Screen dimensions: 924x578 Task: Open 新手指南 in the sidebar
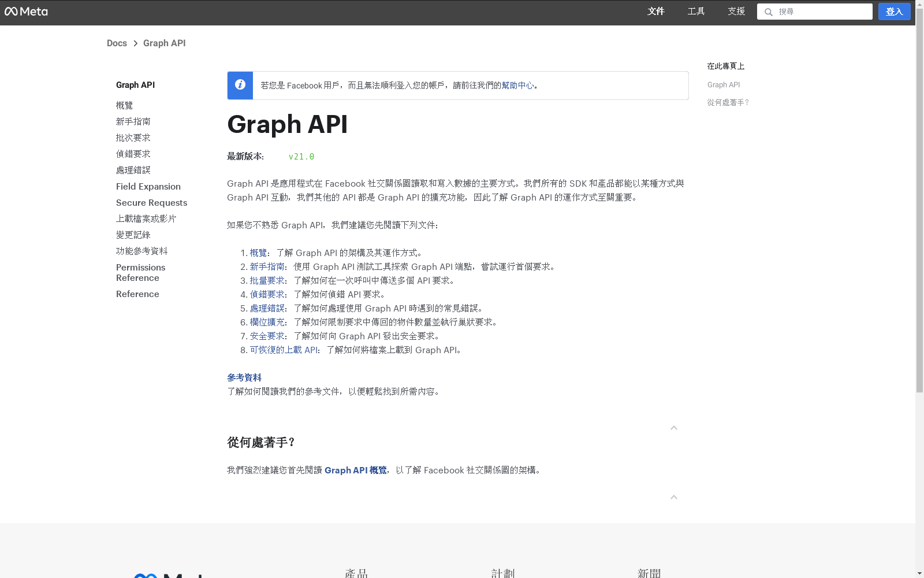tap(133, 121)
